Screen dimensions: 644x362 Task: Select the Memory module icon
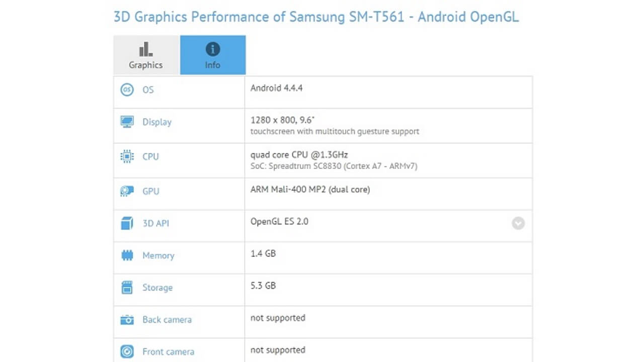tap(127, 255)
